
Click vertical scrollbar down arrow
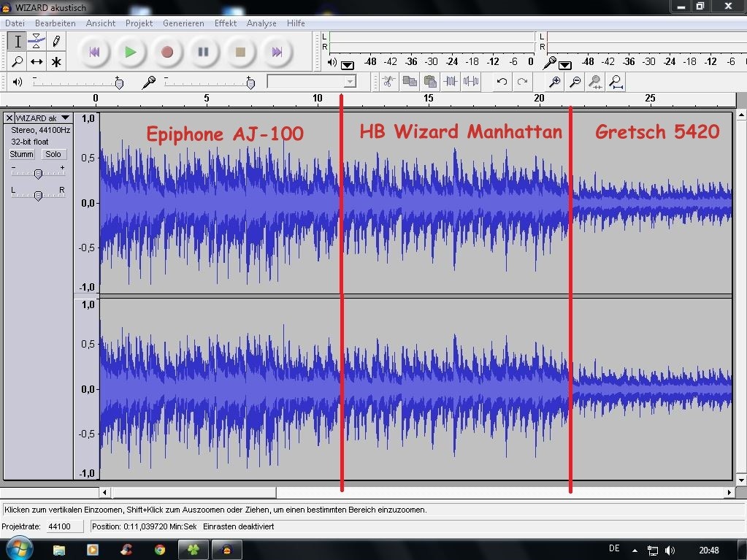click(741, 480)
